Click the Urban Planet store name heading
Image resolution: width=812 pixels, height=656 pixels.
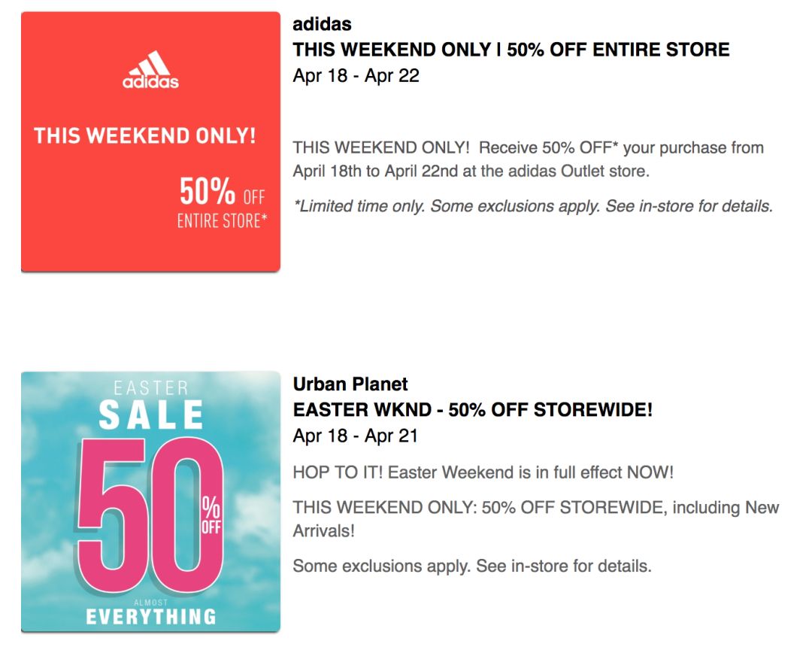pyautogui.click(x=350, y=384)
